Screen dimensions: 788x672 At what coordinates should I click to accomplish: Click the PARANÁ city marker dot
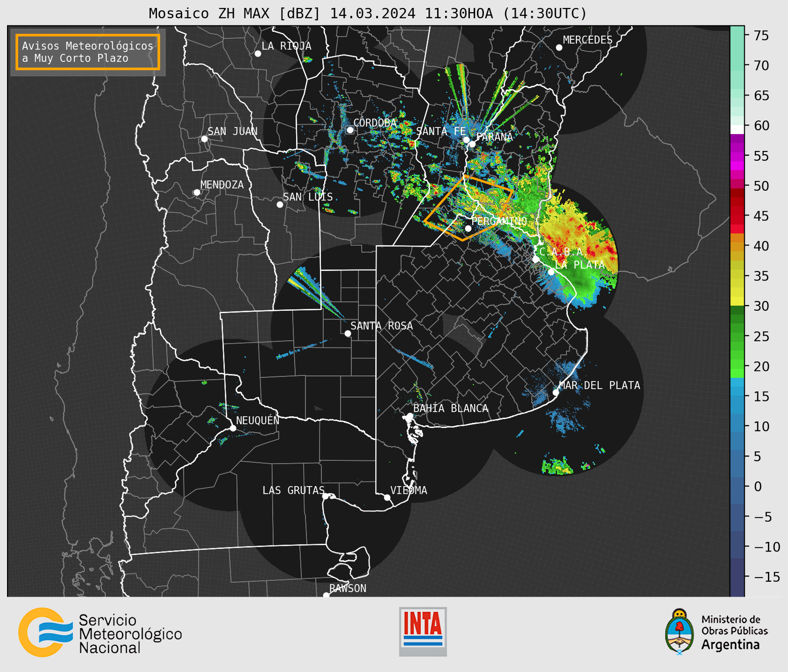coord(472,144)
